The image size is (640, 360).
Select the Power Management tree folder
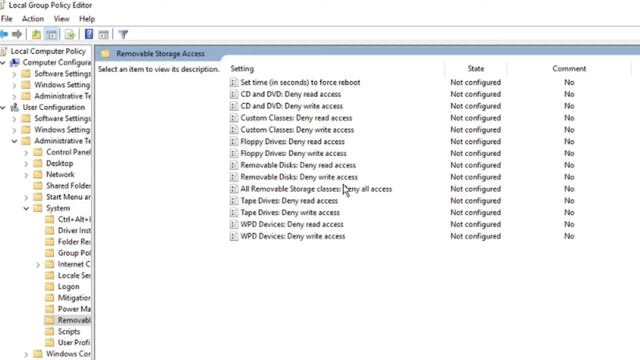(74, 309)
